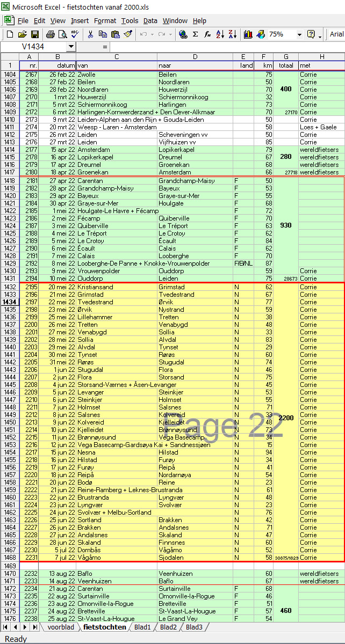Image resolution: width=345 pixels, height=644 pixels.
Task: Open the Undo history dropdown arrow
Action: (152, 34)
